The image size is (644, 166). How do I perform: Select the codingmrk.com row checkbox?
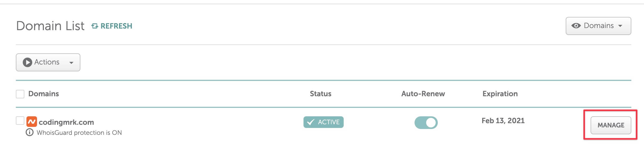coord(20,121)
